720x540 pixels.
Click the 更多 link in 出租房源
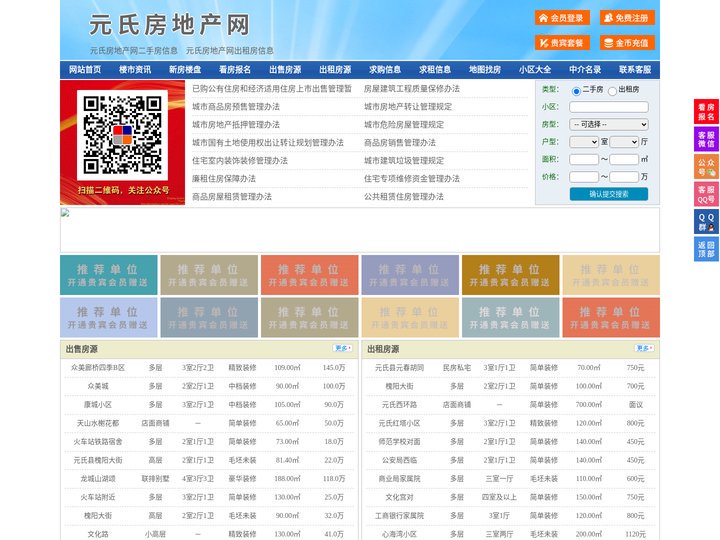[644, 349]
